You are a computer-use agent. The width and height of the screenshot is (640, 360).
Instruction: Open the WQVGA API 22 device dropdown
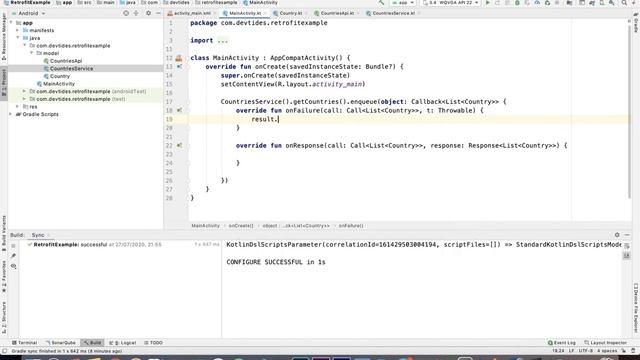[451, 3]
